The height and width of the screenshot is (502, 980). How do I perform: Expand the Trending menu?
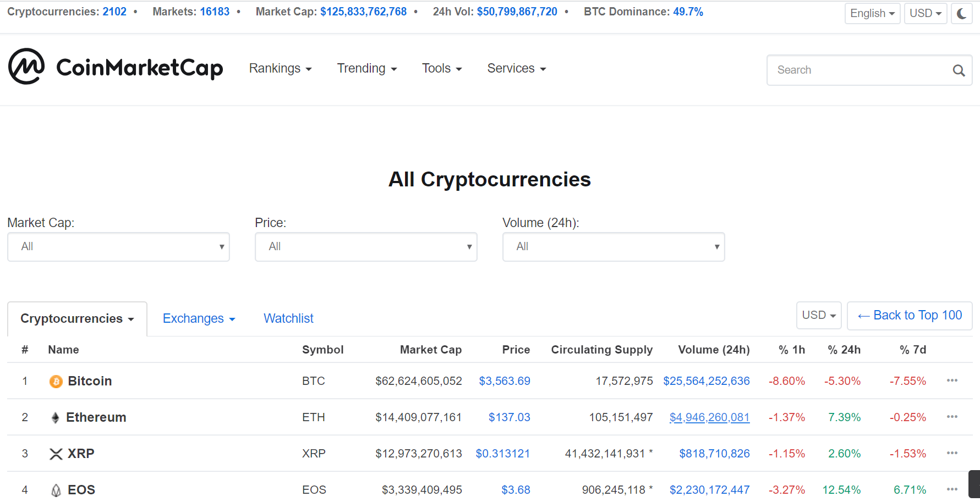pos(366,68)
